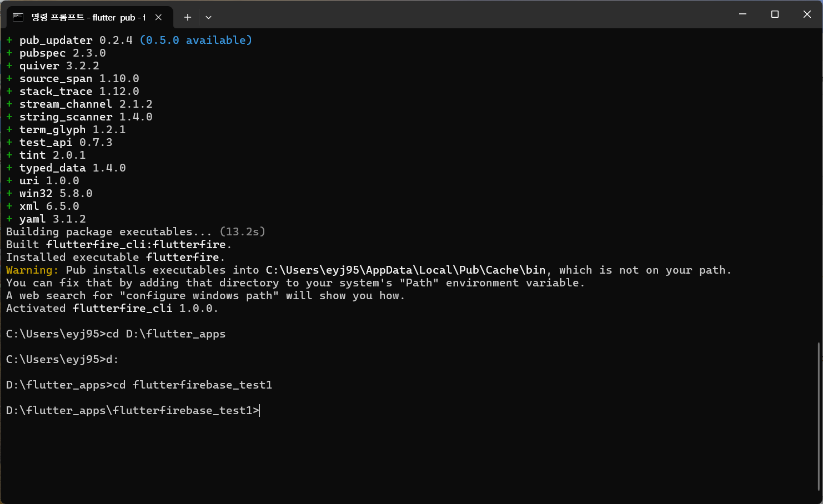
Task: Click the "(13.2s)" build time text
Action: coord(243,231)
